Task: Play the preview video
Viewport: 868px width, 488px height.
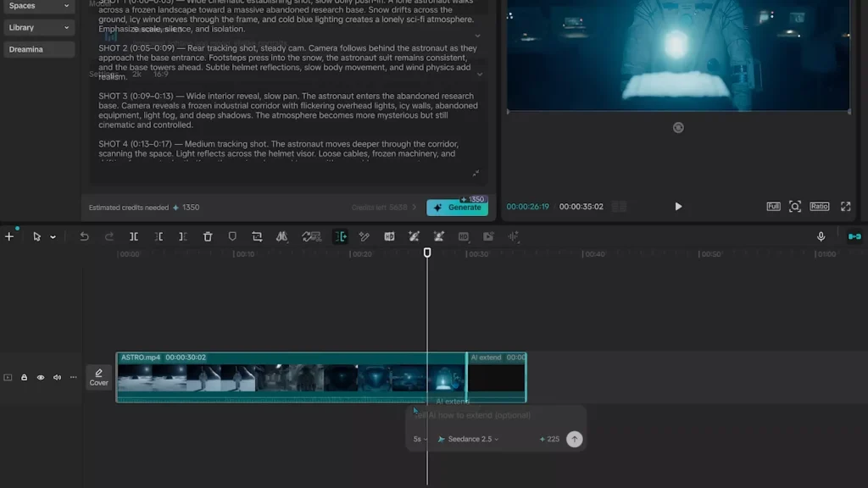Action: click(678, 207)
